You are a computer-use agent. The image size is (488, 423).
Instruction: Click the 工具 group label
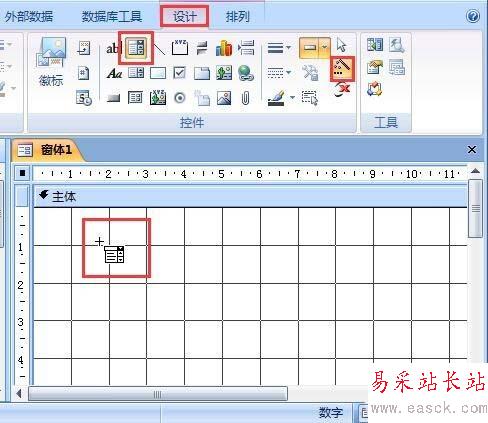tap(386, 122)
